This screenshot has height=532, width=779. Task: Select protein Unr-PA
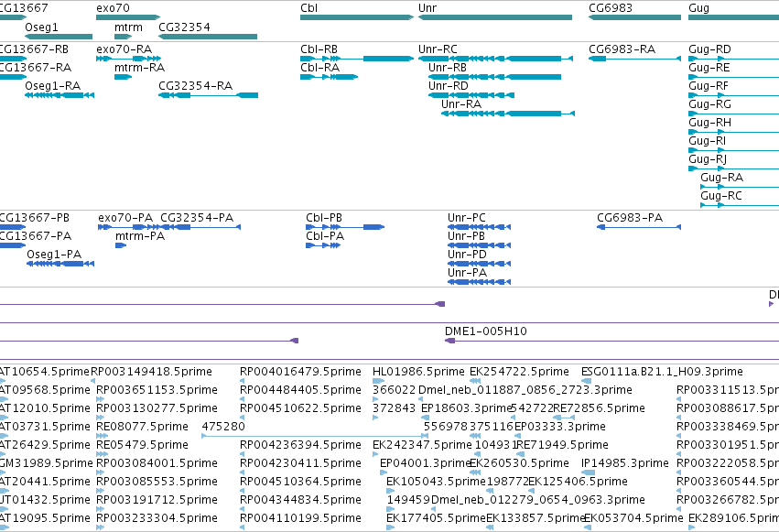pyautogui.click(x=479, y=282)
